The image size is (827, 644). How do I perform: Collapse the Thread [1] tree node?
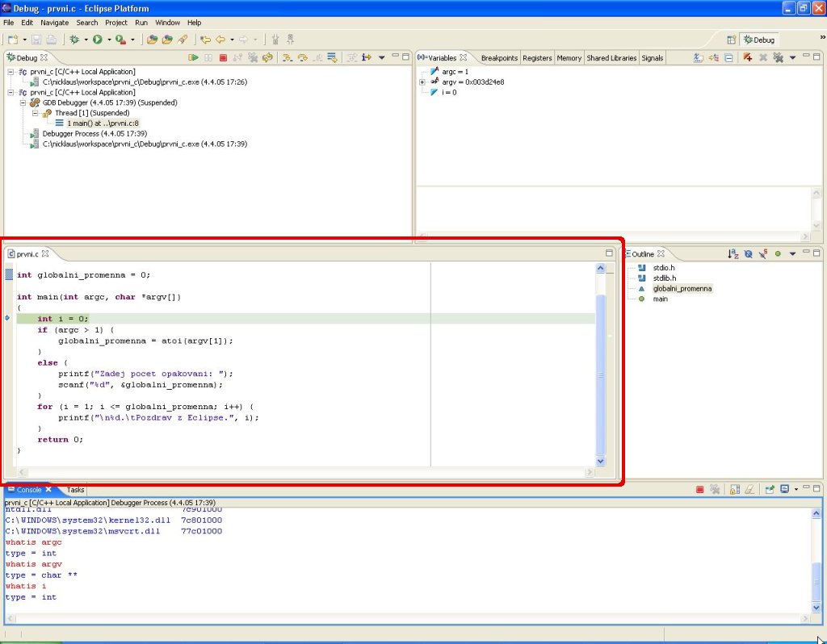tap(36, 113)
